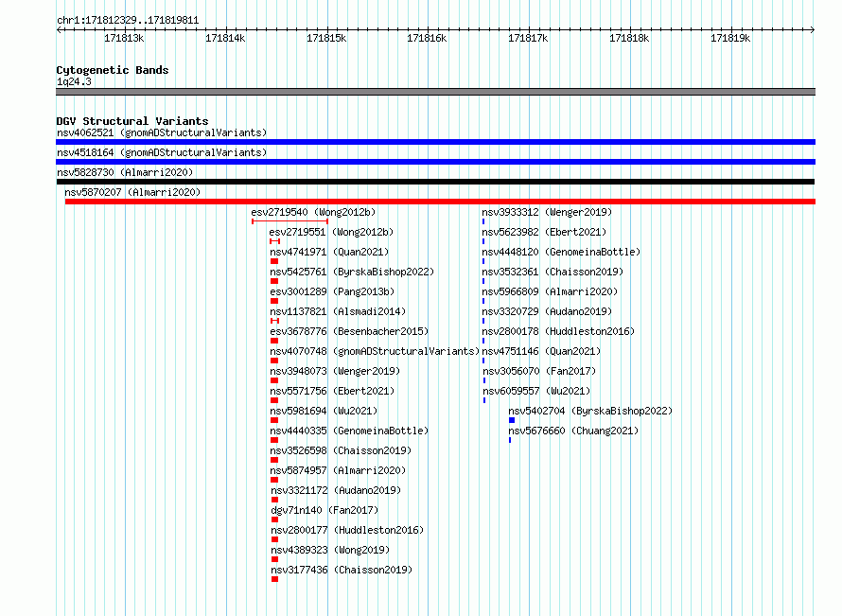
Task: Open nsv4448120 GenomeinaBottle variant
Action: point(561,252)
